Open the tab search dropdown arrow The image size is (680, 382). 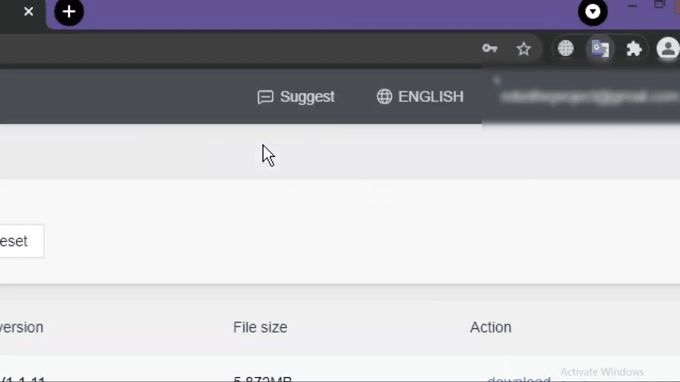coord(592,12)
